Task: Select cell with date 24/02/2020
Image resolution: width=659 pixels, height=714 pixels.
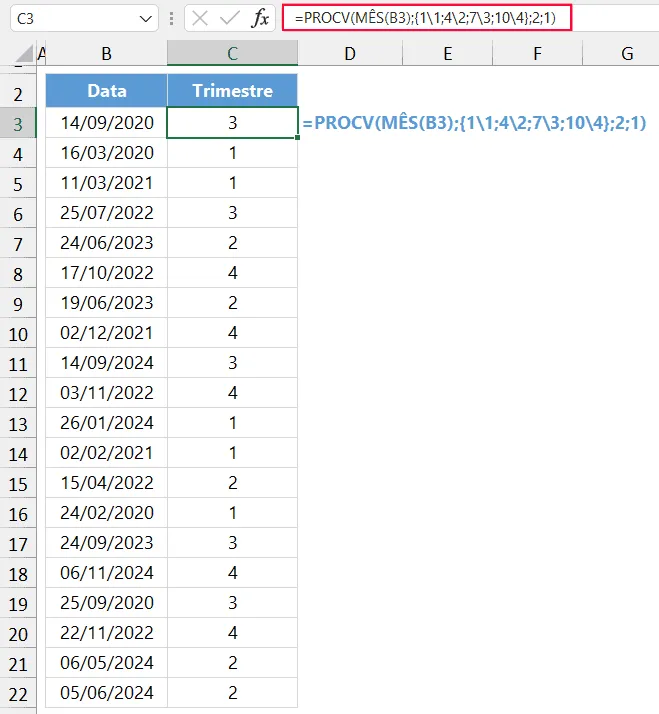Action: (x=107, y=513)
